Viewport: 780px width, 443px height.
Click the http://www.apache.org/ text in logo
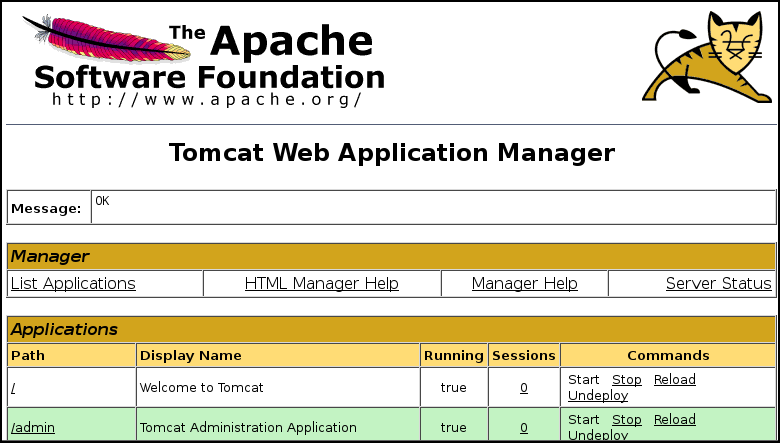[x=206, y=99]
